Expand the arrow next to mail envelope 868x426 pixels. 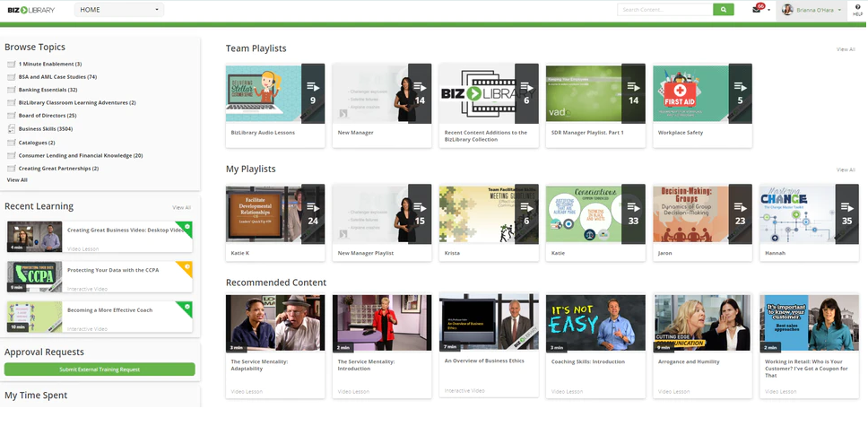(768, 11)
